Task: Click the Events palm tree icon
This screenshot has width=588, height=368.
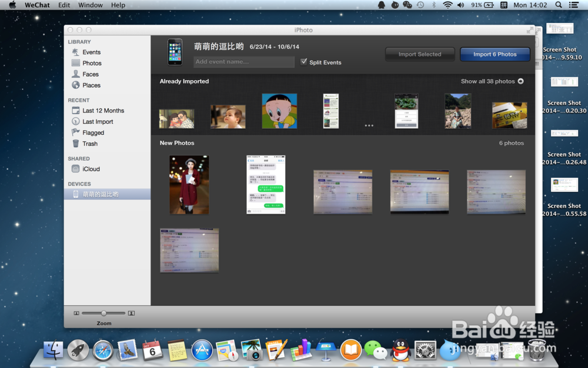Action: coord(76,52)
